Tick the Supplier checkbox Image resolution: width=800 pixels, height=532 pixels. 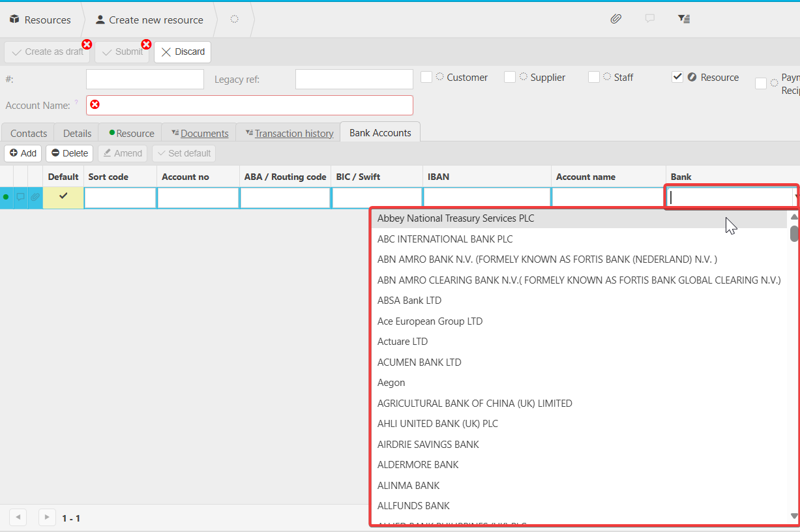(x=510, y=77)
